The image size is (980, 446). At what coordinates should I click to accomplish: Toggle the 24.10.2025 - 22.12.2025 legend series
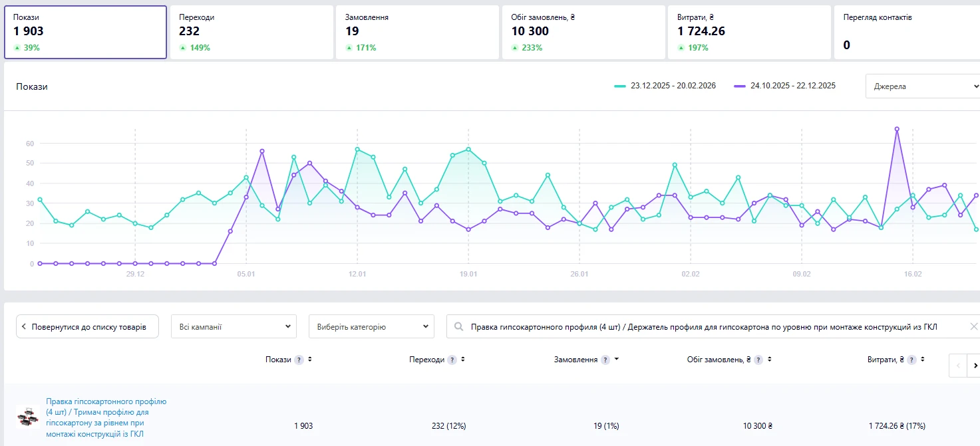784,86
